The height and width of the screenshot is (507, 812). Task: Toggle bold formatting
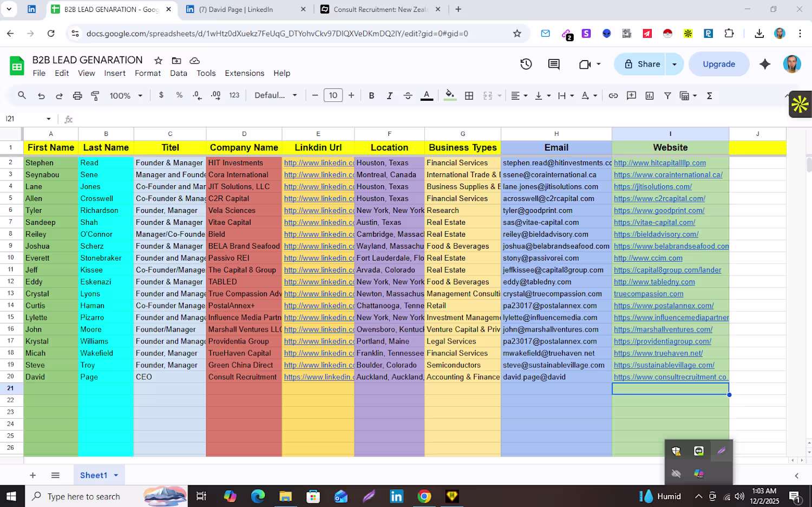coord(371,96)
